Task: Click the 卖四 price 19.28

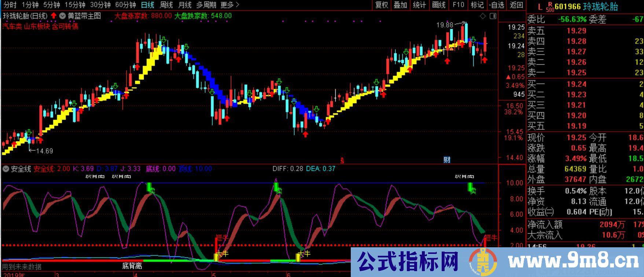Action: (x=577, y=41)
